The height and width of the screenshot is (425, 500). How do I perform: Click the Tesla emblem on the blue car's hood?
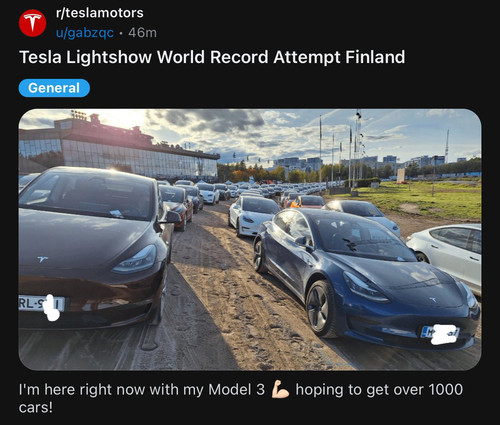[x=433, y=300]
